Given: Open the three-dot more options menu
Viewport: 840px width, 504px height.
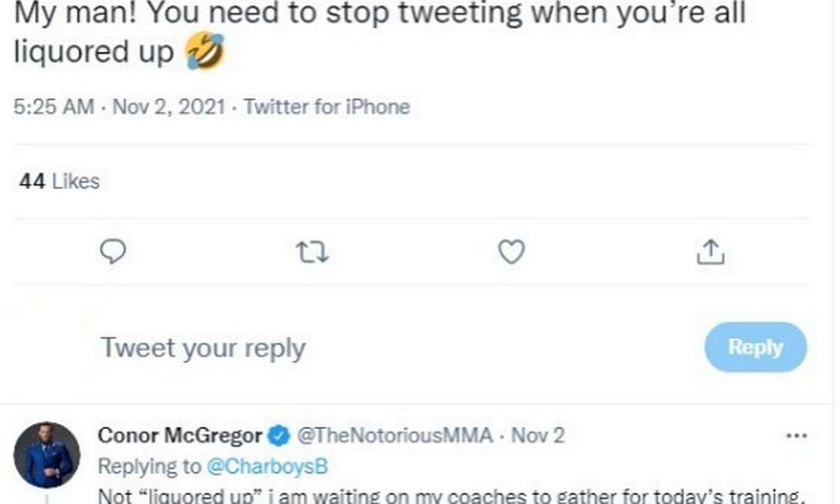Looking at the screenshot, I should (796, 436).
